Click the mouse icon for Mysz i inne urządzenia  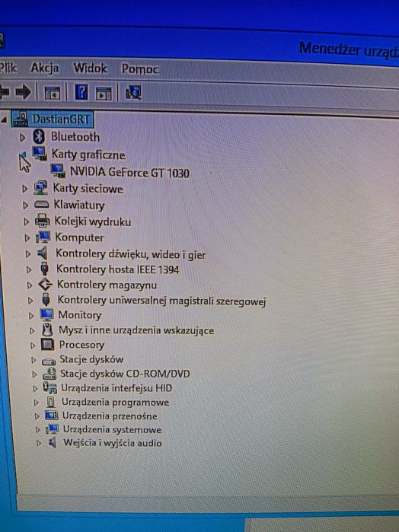(47, 330)
